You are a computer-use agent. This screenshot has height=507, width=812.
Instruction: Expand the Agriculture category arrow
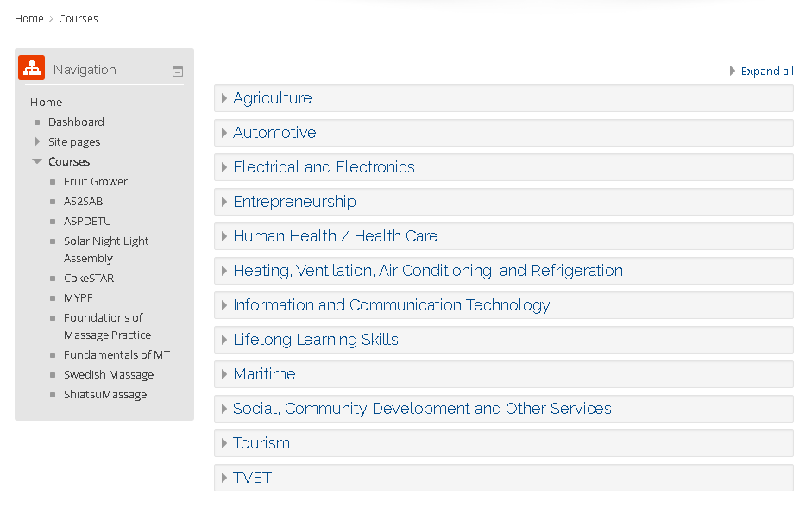pos(224,98)
